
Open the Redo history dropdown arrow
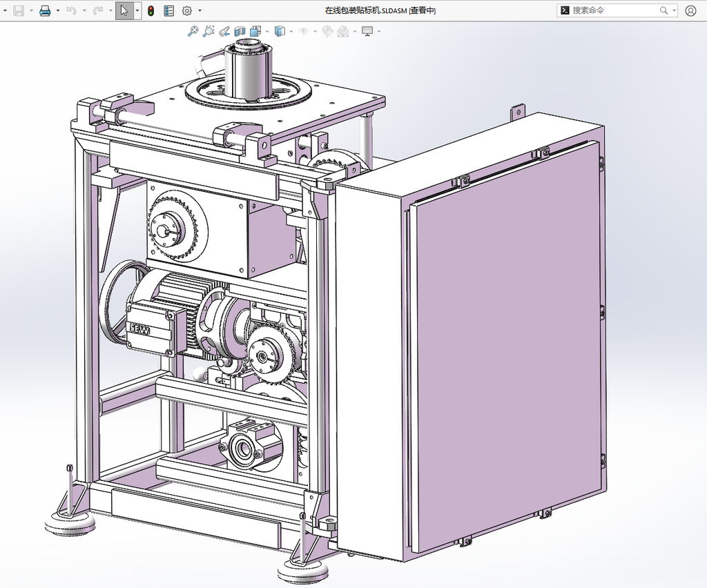point(110,10)
